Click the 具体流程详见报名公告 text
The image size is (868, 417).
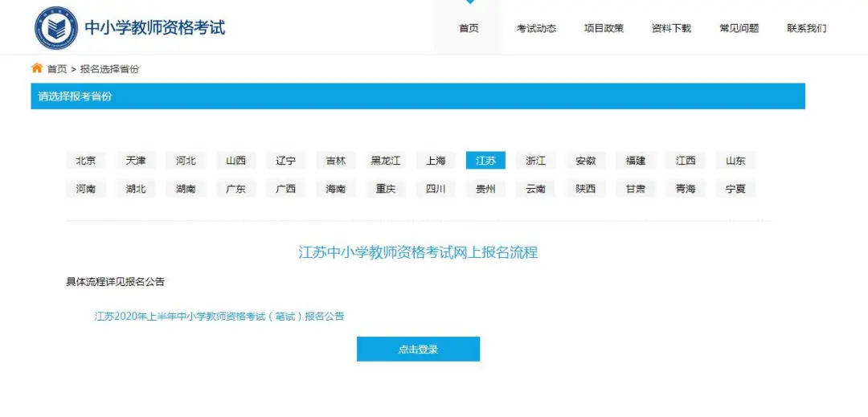pyautogui.click(x=115, y=281)
